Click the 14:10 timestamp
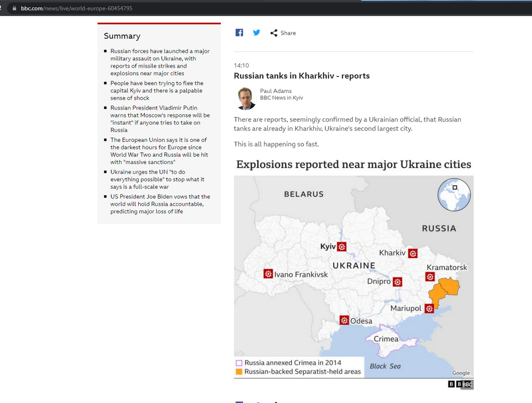532x403 pixels. pyautogui.click(x=241, y=65)
